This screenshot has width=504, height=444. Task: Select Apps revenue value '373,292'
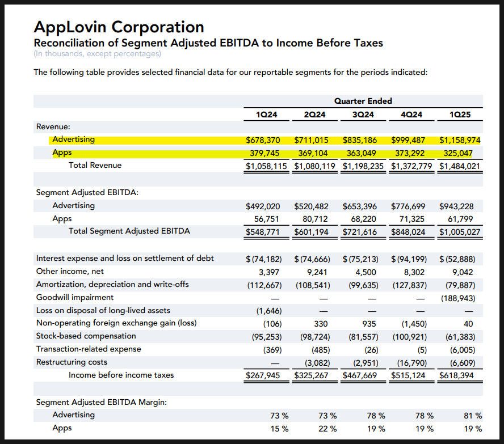pyautogui.click(x=410, y=154)
